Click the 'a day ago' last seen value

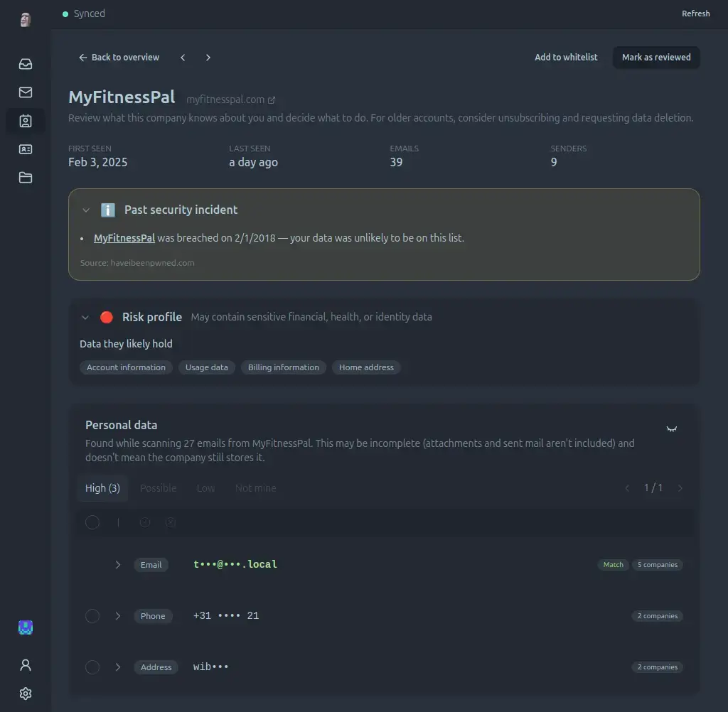(253, 162)
